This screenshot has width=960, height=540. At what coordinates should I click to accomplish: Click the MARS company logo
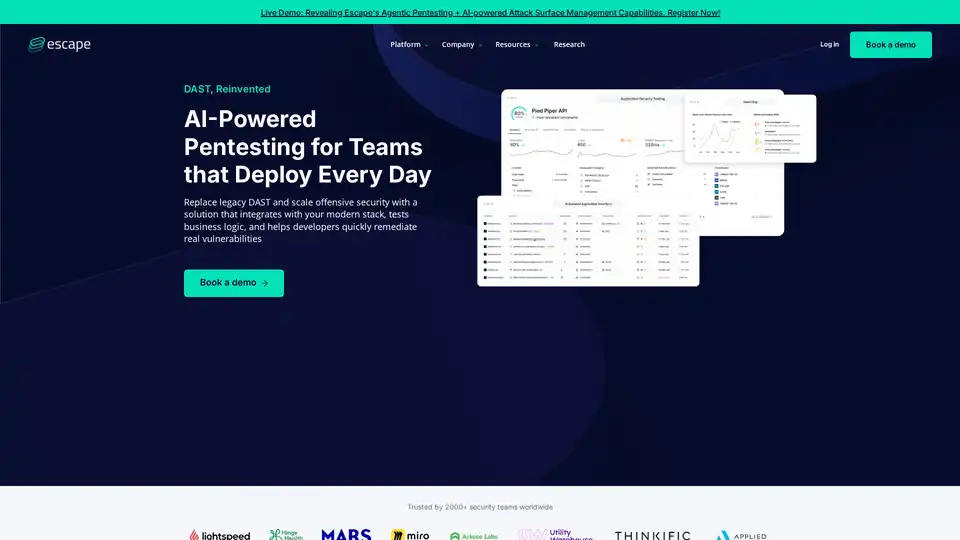[346, 535]
